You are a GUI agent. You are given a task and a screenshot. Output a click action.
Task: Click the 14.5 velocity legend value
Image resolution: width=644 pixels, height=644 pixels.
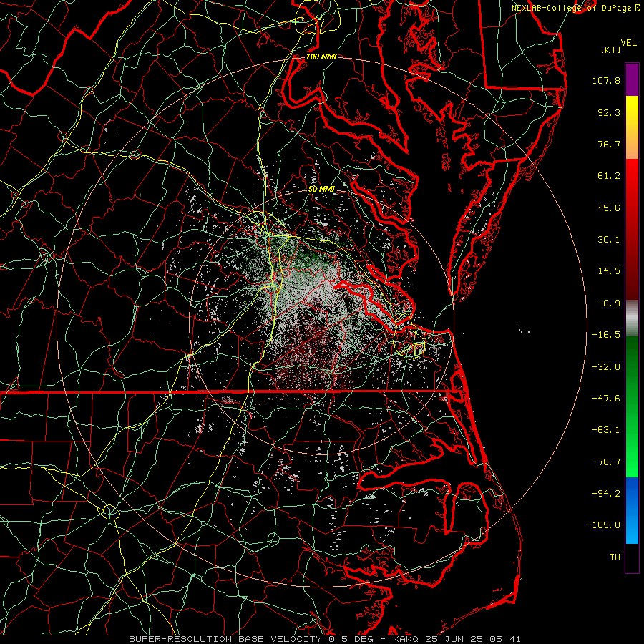(x=609, y=271)
